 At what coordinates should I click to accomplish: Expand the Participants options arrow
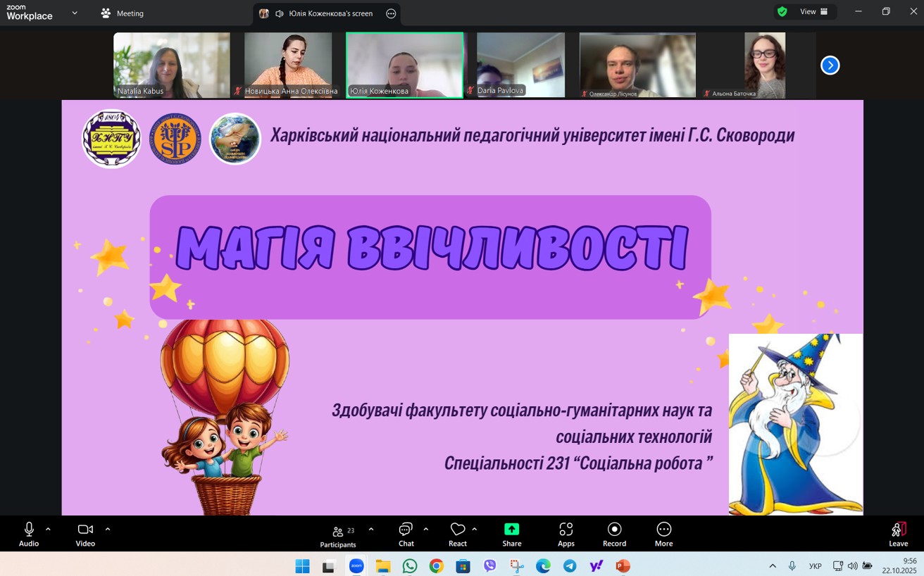[371, 530]
